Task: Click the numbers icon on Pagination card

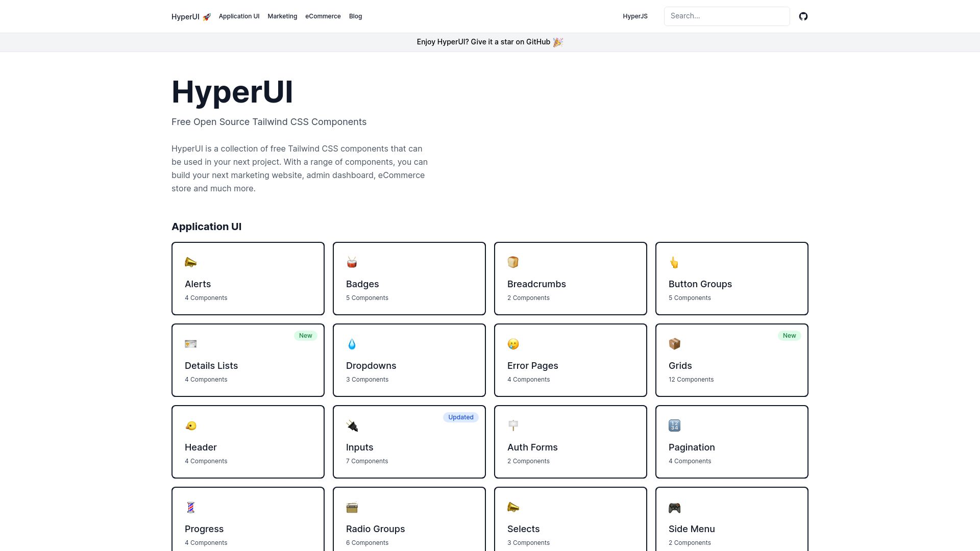Action: [674, 425]
